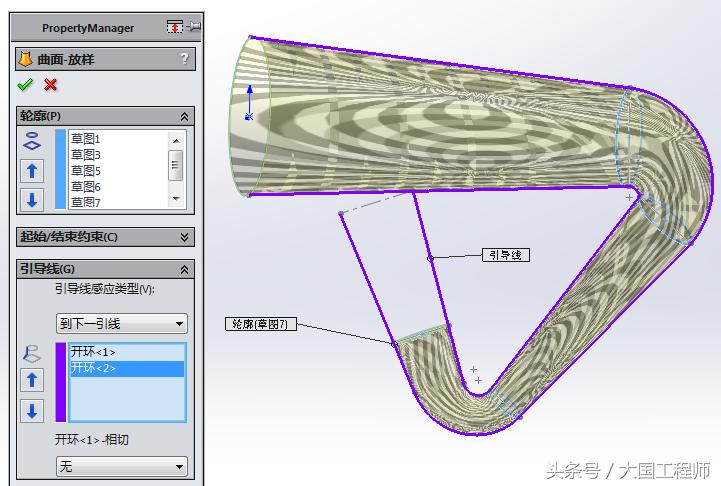This screenshot has height=486, width=721.
Task: Collapse the 引导线(G) section
Action: click(x=184, y=269)
